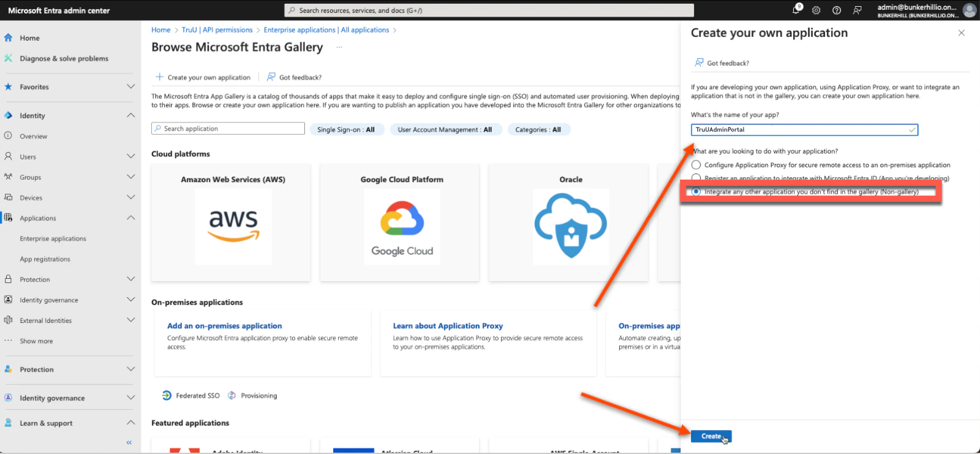This screenshot has width=980, height=454.
Task: Open Add an on-premises application link
Action: point(224,325)
